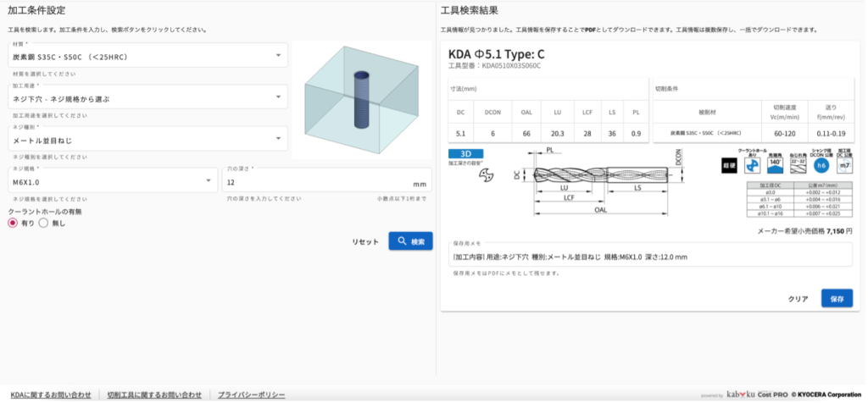Open KDAに関するお問い合わせ footer link
Image resolution: width=868 pixels, height=403 pixels.
[50, 395]
